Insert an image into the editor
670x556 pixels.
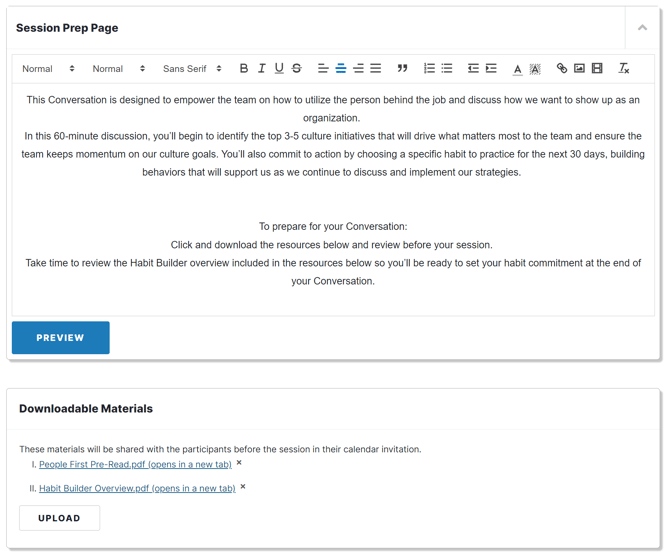click(x=579, y=69)
